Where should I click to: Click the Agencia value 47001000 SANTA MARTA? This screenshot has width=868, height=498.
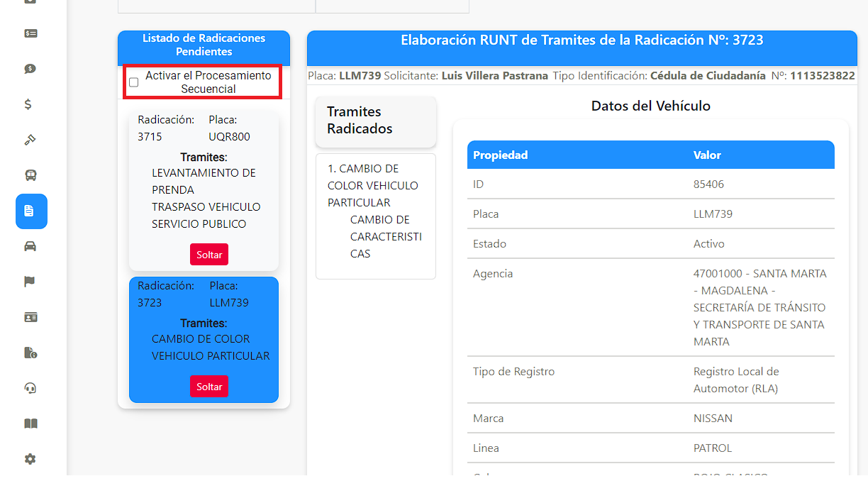coord(759,308)
